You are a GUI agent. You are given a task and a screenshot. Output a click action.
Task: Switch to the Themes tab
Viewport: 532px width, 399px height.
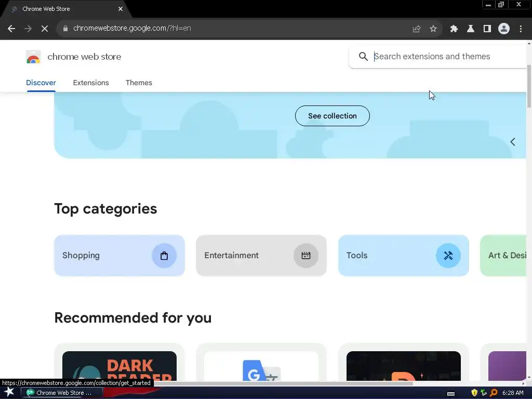(139, 83)
